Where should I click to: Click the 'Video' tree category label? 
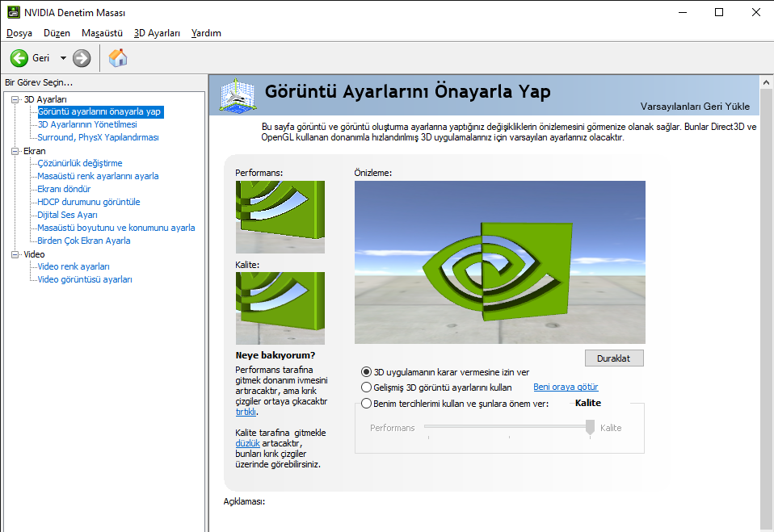[x=34, y=254]
